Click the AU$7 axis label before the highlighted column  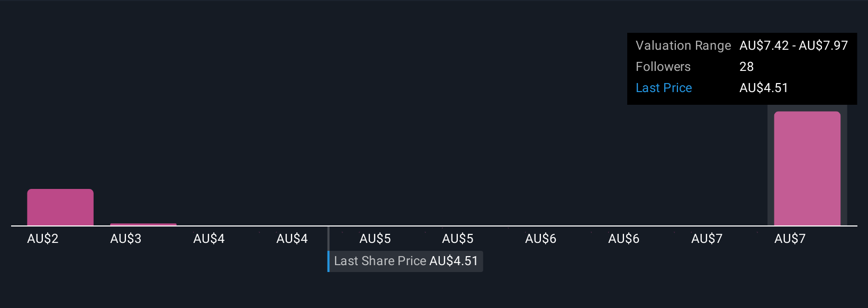[707, 239]
